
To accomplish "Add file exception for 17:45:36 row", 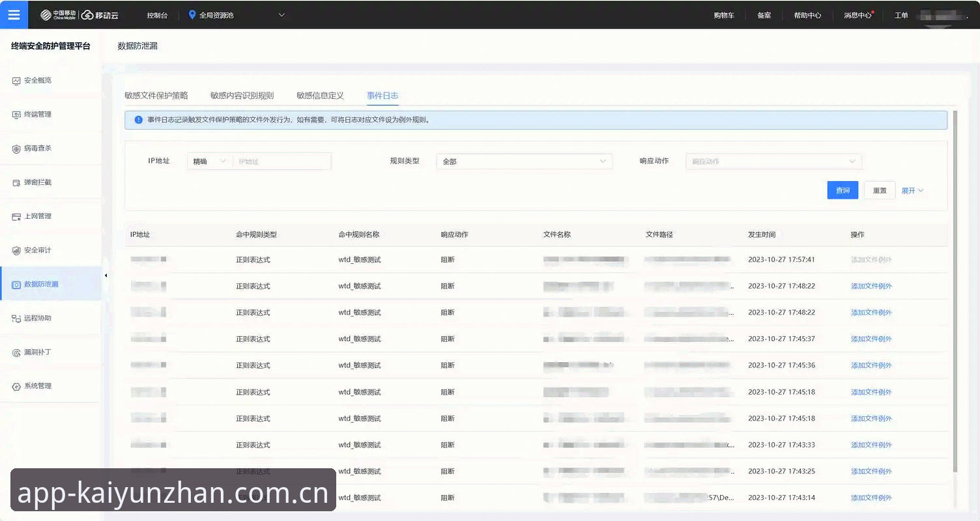I will (x=871, y=365).
